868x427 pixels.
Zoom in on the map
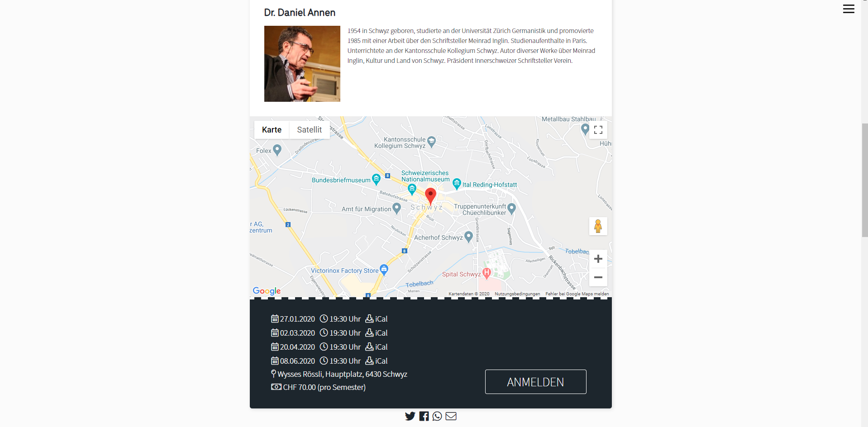pos(598,259)
